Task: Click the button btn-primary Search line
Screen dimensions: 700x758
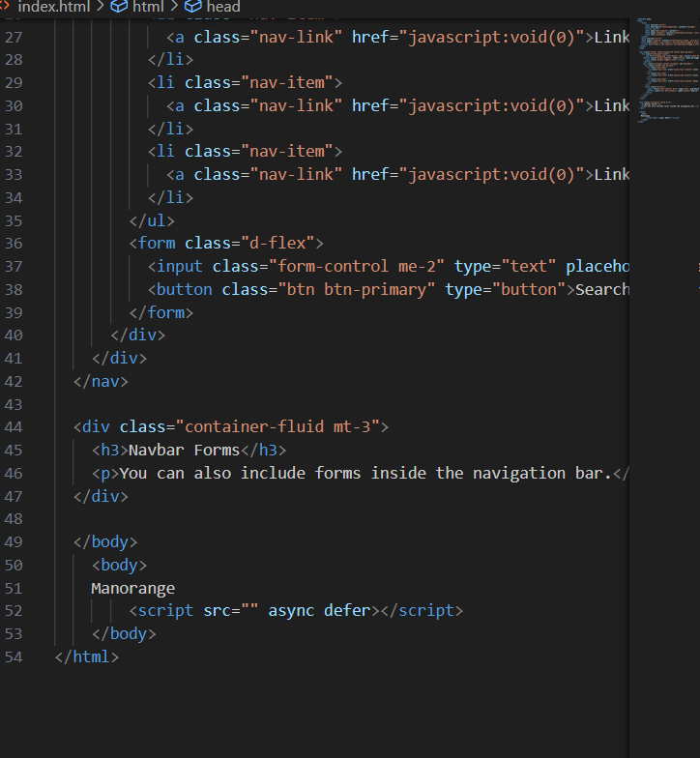Action: 389,290
